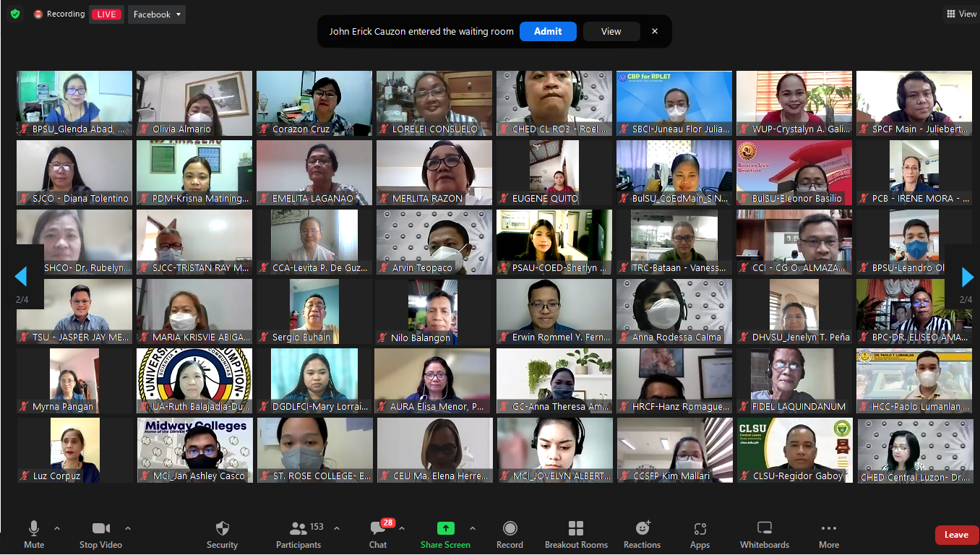Click the Myrna Pangan name label

(x=63, y=407)
